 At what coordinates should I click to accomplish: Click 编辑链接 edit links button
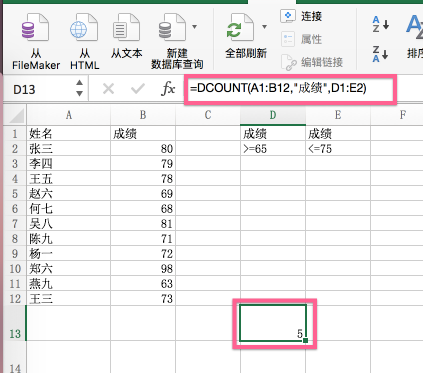coord(312,62)
